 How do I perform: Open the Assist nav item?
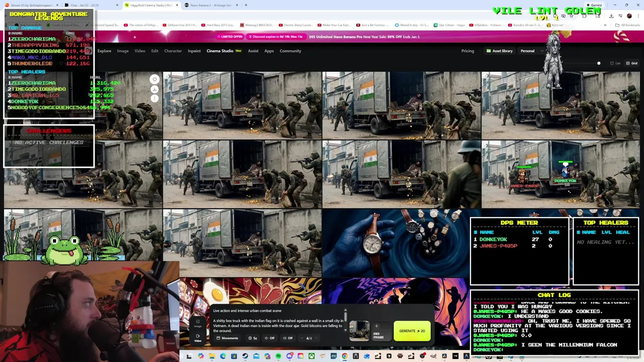tap(253, 51)
